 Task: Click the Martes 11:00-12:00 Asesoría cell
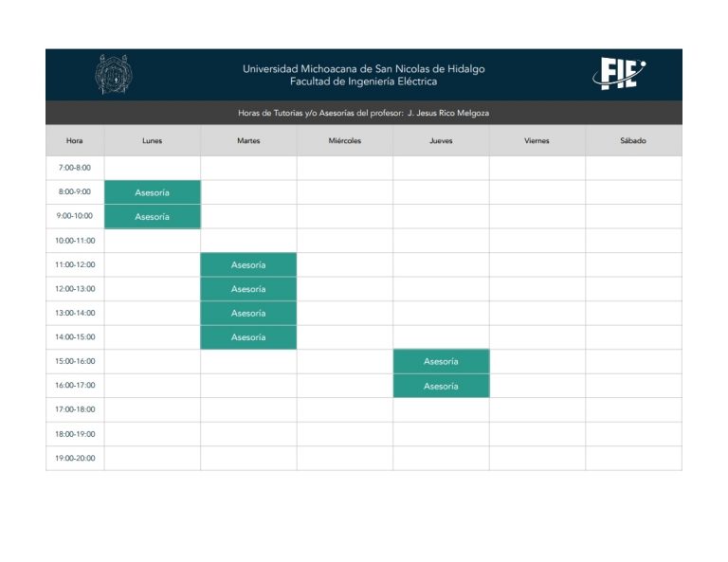click(248, 264)
